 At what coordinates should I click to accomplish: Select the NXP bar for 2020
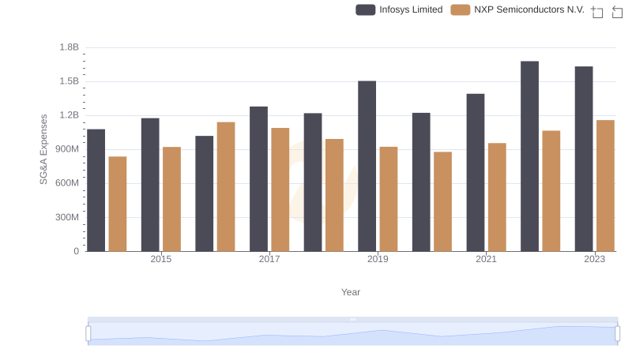pyautogui.click(x=442, y=201)
